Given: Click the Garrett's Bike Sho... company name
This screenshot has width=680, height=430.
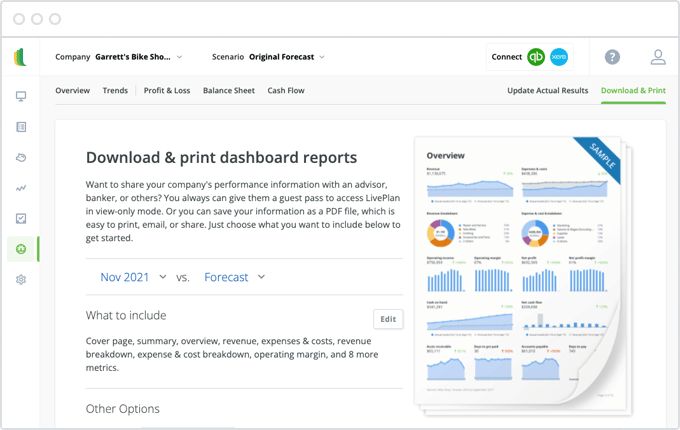Looking at the screenshot, I should coord(133,57).
